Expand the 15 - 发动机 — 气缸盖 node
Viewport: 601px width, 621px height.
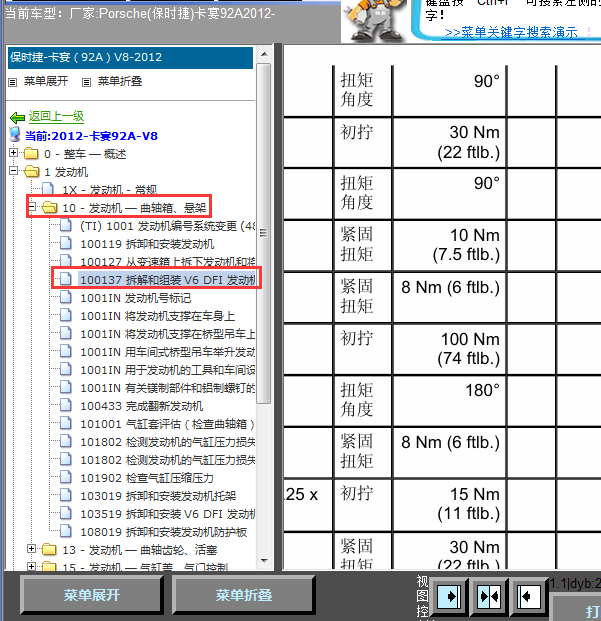click(32, 566)
